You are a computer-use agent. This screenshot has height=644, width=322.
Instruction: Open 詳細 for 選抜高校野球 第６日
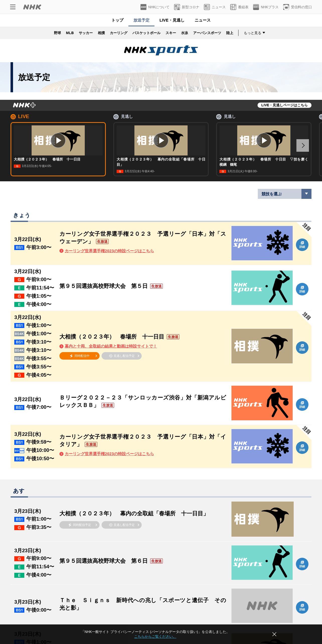(x=302, y=564)
